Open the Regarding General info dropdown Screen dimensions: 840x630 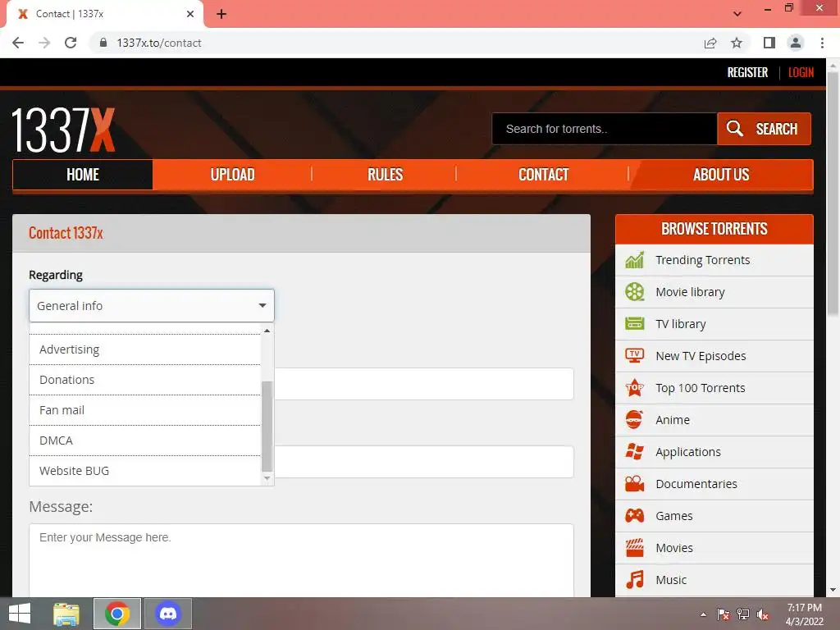click(152, 305)
